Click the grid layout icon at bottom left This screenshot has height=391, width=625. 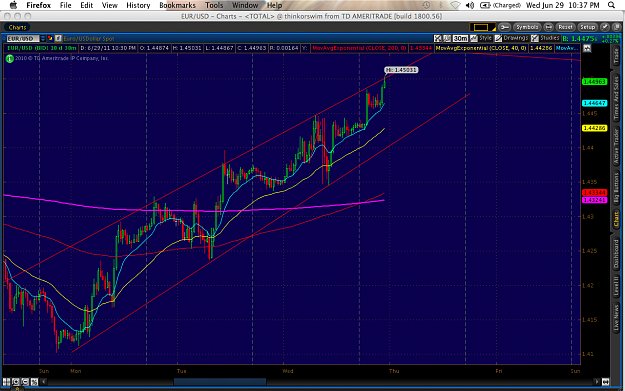pyautogui.click(x=6, y=382)
